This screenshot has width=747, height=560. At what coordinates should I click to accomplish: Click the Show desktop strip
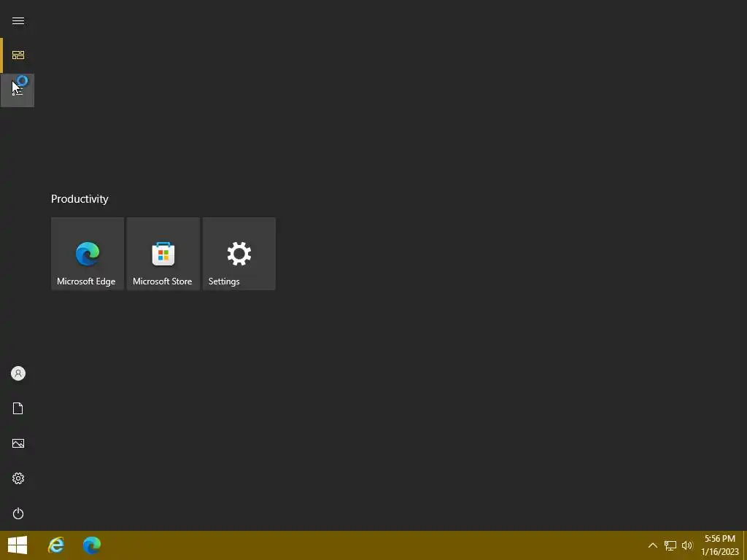click(x=745, y=545)
